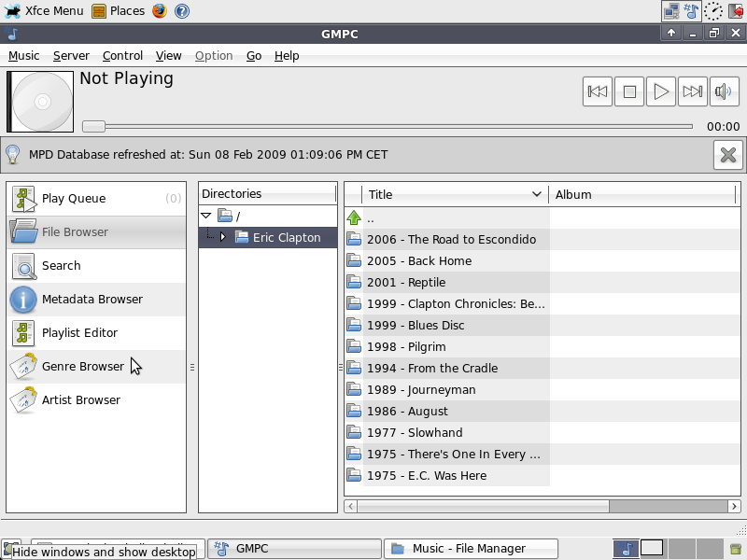Move the song position seek handle
The height and width of the screenshot is (560, 747).
click(93, 126)
